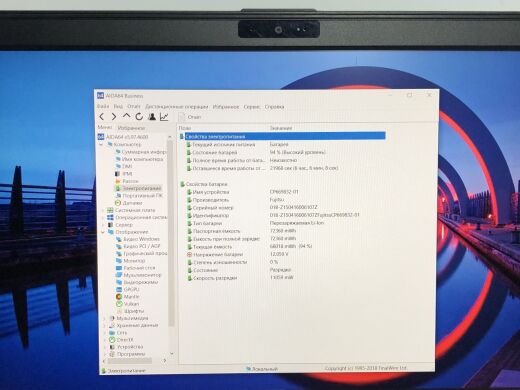Open the Избранное menu in menu bar
This screenshot has width=520, height=390.
[226, 107]
